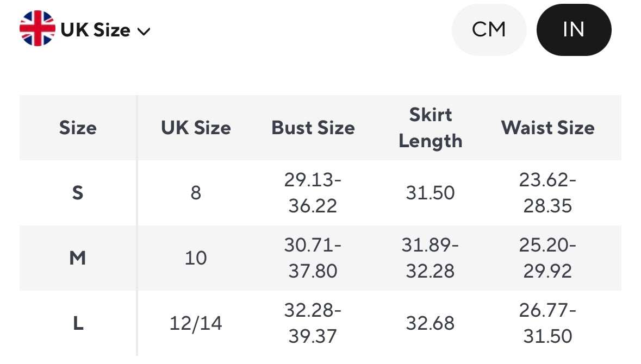The width and height of the screenshot is (641, 364).
Task: Click skirt length value 31.50
Action: pyautogui.click(x=430, y=193)
